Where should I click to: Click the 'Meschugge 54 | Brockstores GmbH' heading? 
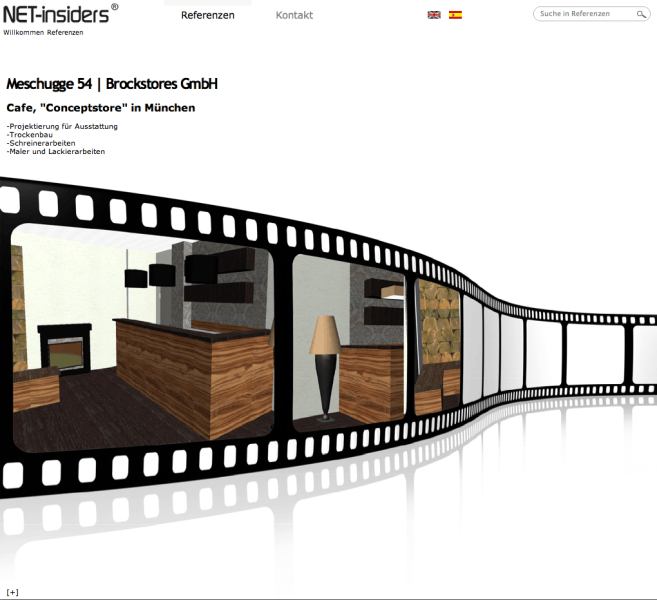112,84
